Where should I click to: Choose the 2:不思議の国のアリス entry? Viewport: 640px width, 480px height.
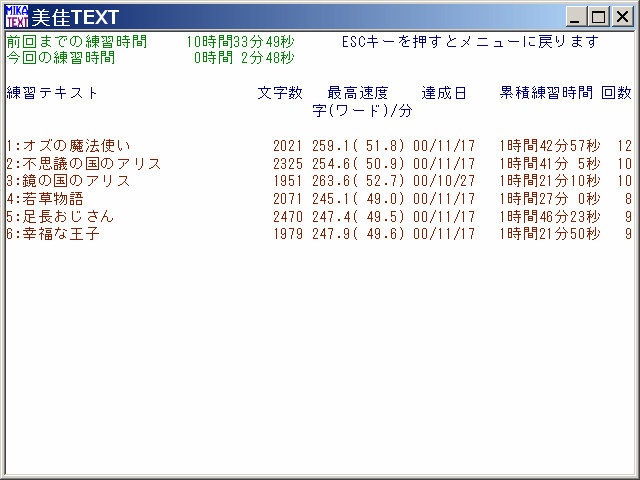[83, 163]
